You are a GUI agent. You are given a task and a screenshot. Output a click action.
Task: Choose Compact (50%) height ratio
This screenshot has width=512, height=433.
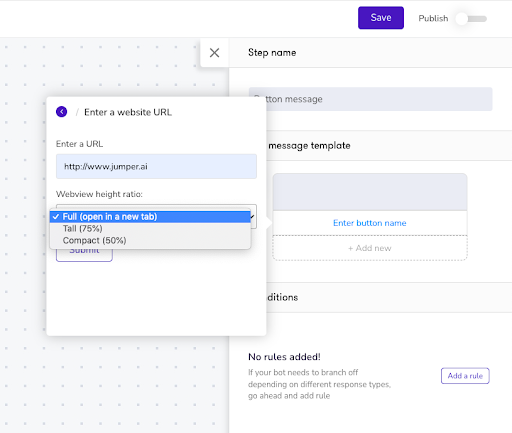tap(150, 241)
